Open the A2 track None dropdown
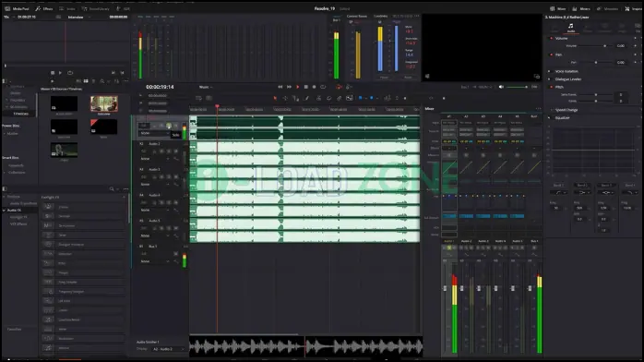 (155, 159)
